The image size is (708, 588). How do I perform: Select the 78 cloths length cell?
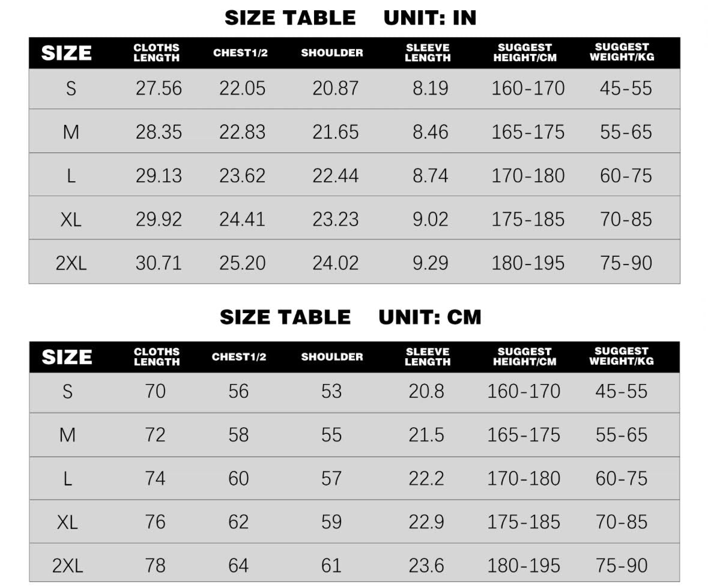(155, 565)
